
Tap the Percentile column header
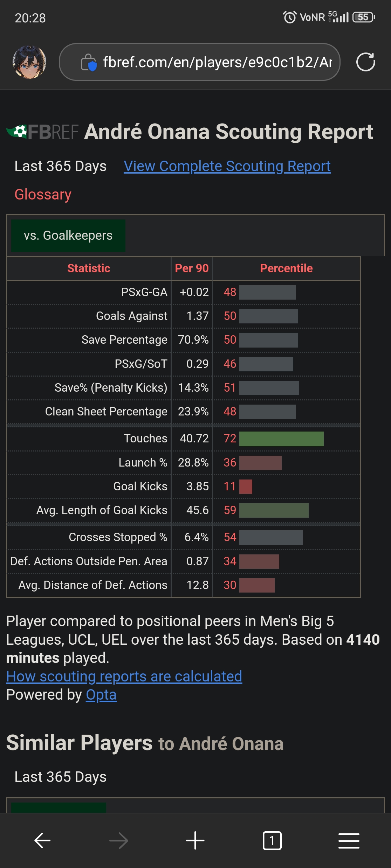tap(286, 268)
